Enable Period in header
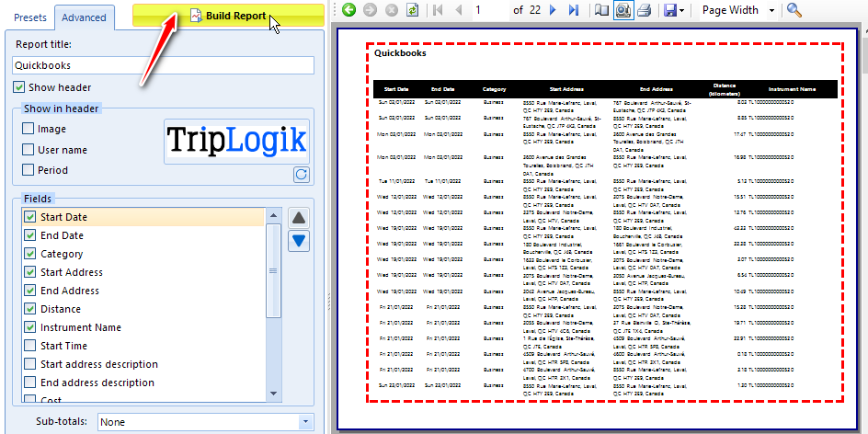The width and height of the screenshot is (868, 434). pos(29,170)
